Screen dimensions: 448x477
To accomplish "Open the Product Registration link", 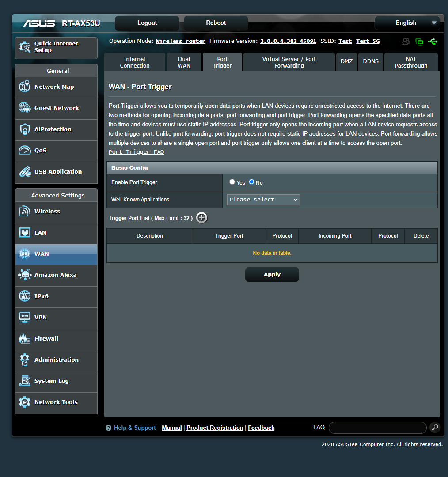I will point(215,428).
